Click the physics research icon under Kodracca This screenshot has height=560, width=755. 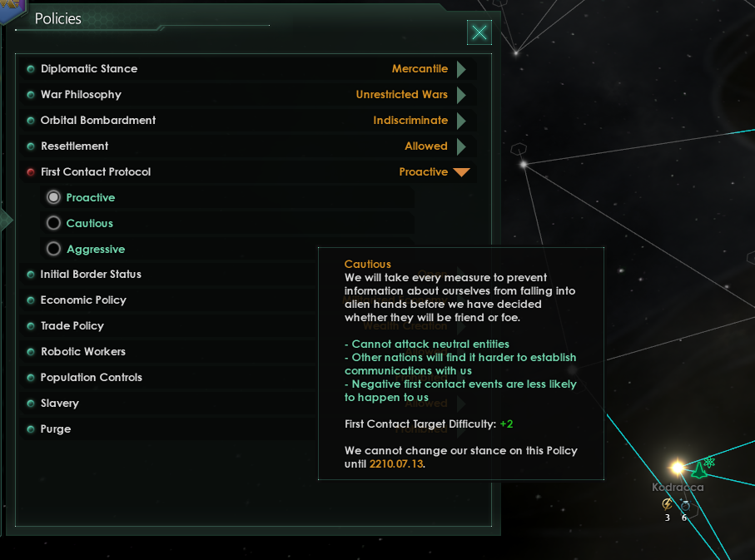point(684,505)
